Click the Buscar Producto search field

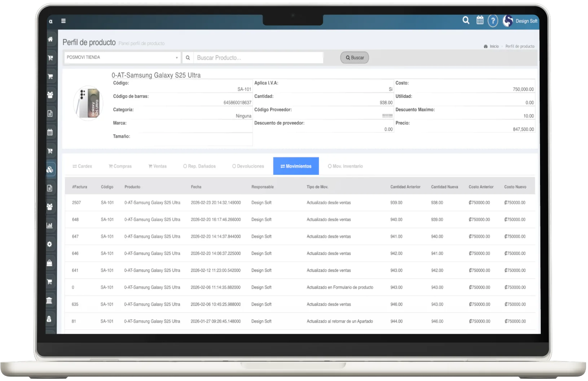click(258, 58)
